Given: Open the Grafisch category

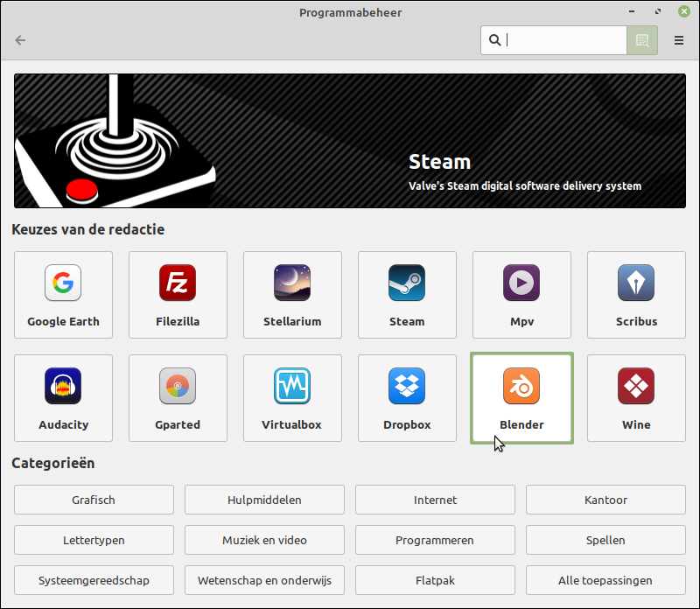Looking at the screenshot, I should click(x=94, y=500).
